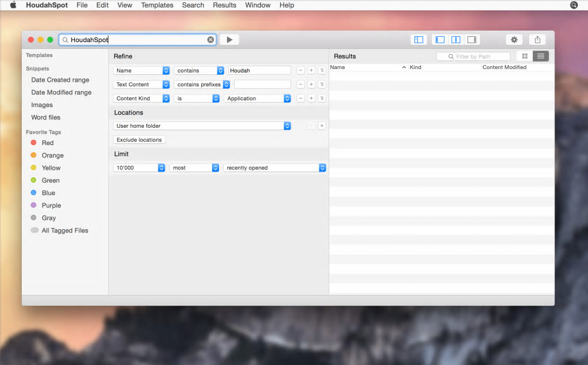Screen dimensions: 588x365
Task: Remove the Text Content criterion row
Action: click(x=300, y=84)
